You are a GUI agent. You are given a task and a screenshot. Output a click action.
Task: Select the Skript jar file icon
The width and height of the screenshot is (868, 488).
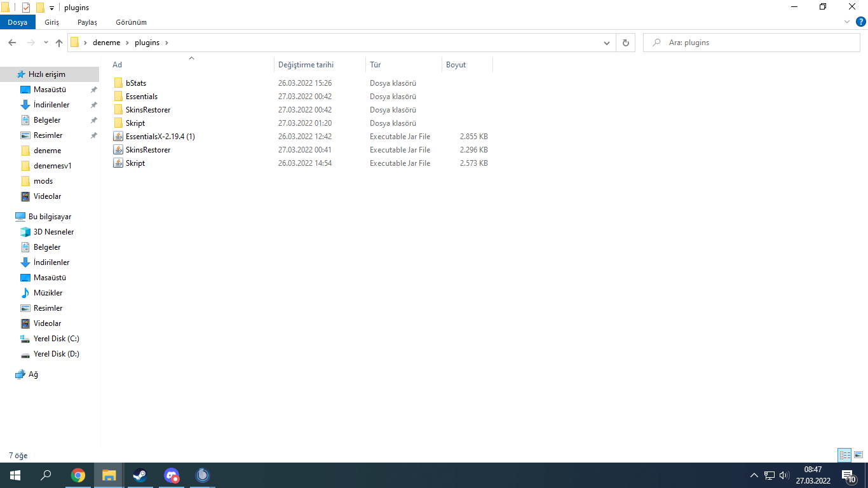pyautogui.click(x=118, y=163)
